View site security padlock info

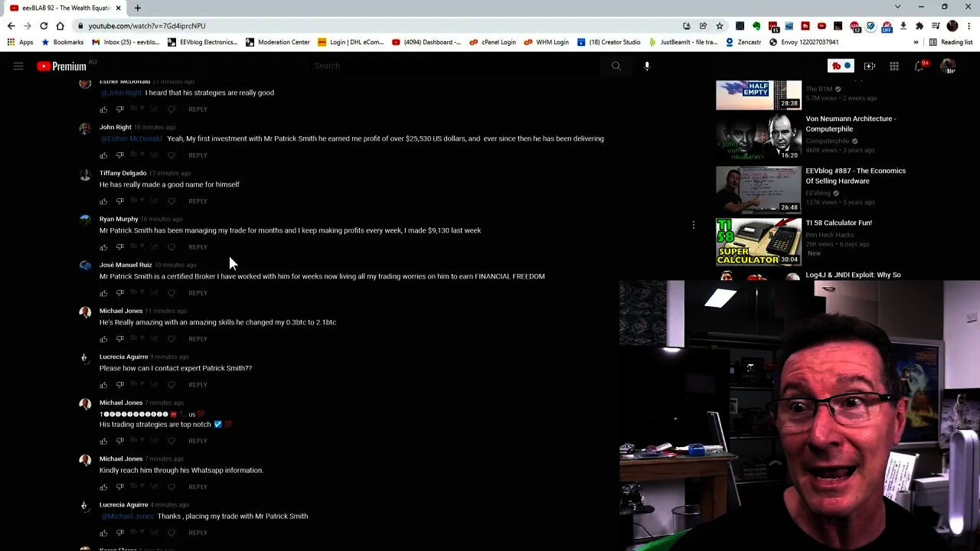pos(80,26)
